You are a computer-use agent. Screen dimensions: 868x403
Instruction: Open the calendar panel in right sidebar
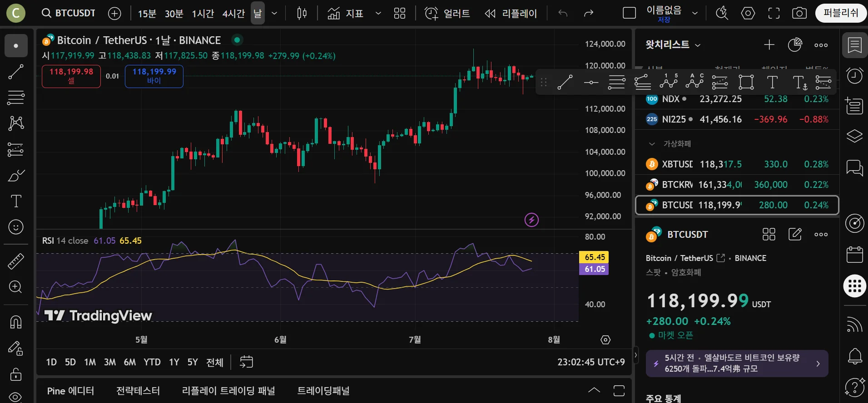[x=854, y=255]
